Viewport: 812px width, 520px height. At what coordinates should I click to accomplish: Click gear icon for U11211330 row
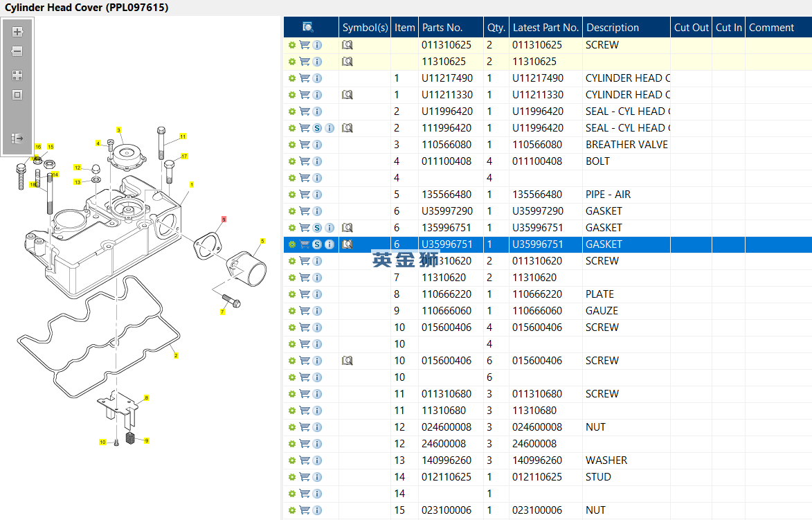(292, 95)
